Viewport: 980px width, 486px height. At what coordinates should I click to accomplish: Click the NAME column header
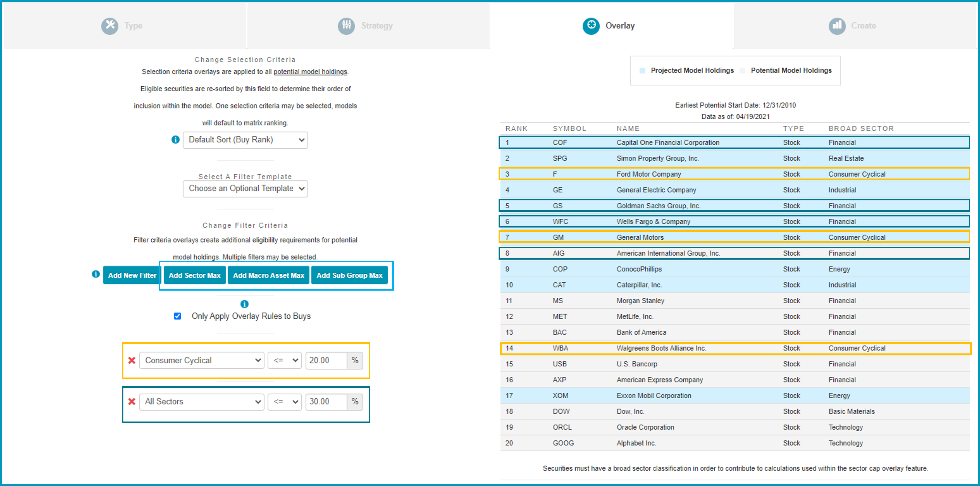point(628,129)
